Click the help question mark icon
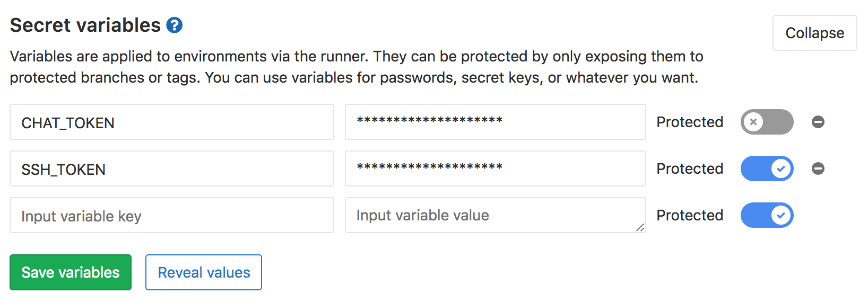The image size is (868, 302). [x=174, y=25]
